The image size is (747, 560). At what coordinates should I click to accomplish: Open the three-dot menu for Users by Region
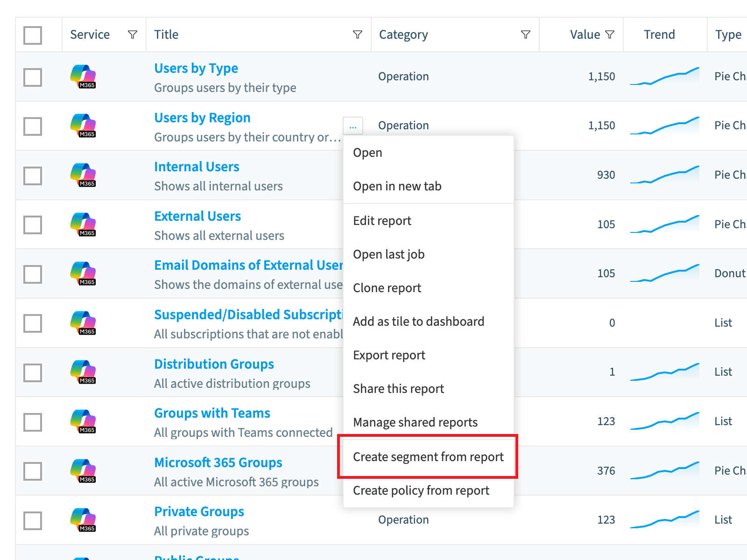point(353,126)
